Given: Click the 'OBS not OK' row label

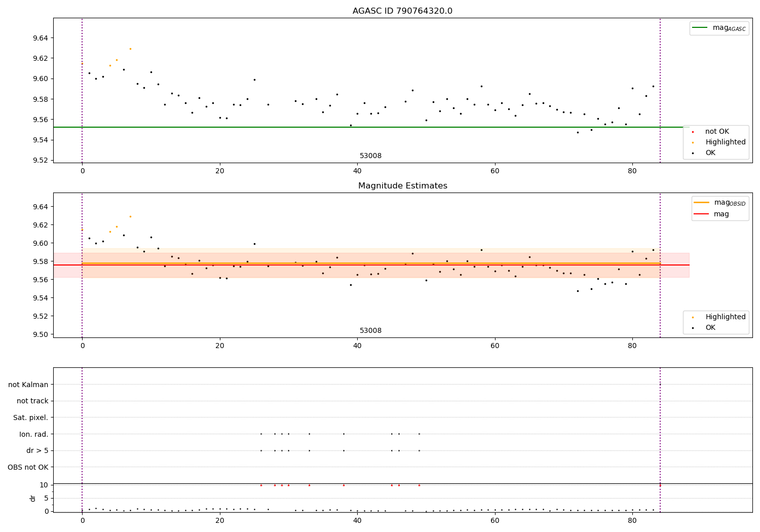Looking at the screenshot, I should click(x=28, y=467).
